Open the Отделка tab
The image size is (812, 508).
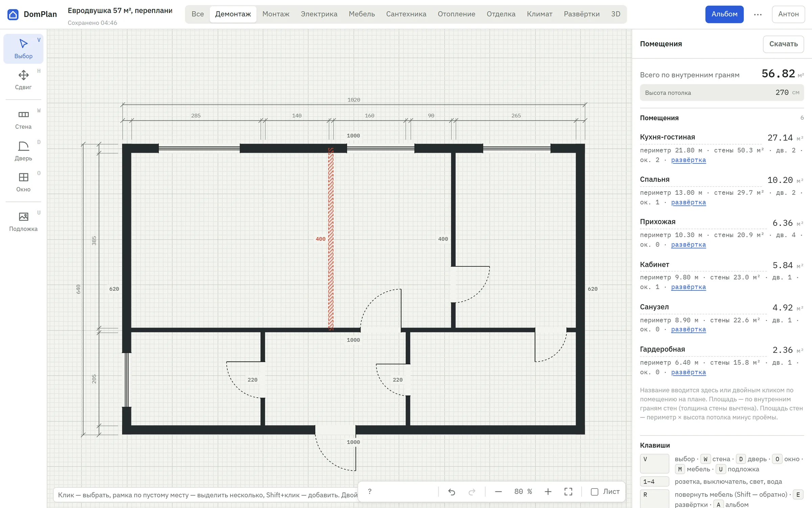point(501,14)
